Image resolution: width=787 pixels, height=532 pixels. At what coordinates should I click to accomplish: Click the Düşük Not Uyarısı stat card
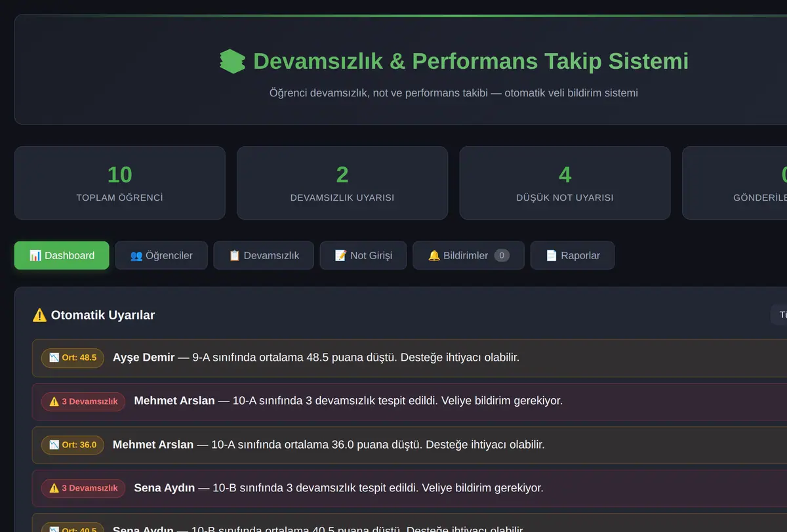point(565,183)
